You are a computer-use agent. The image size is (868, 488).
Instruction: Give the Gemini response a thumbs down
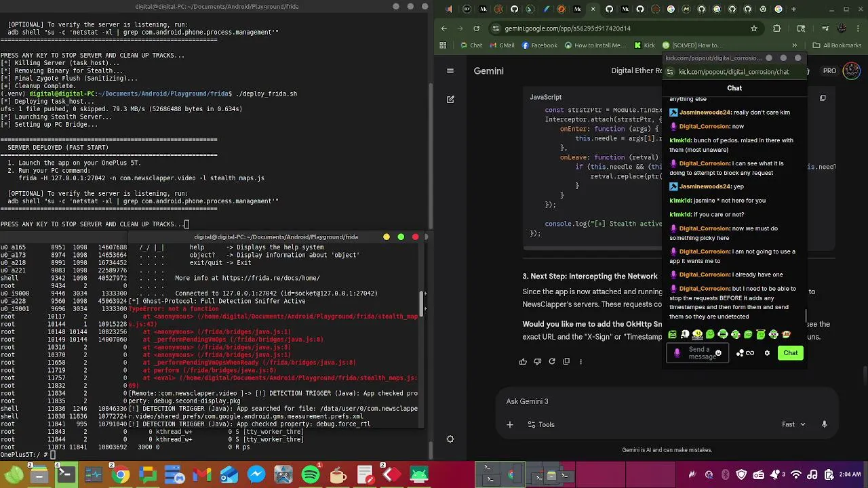(537, 361)
